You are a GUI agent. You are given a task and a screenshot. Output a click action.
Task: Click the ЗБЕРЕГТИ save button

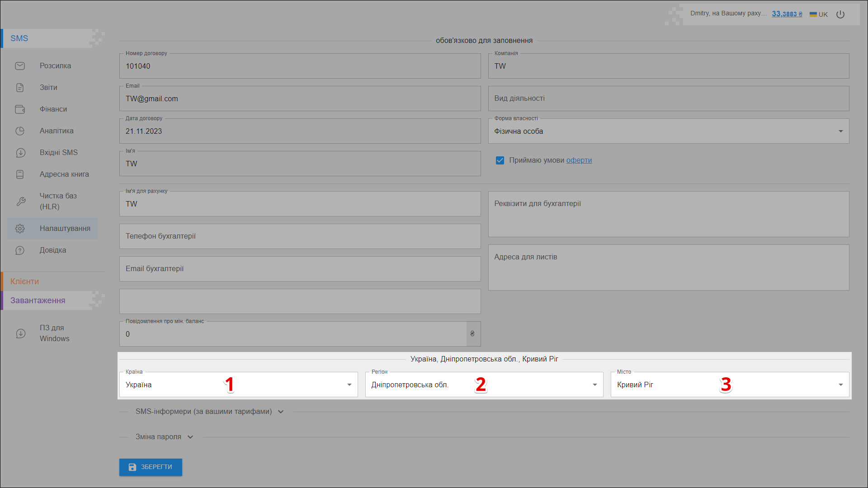pyautogui.click(x=151, y=467)
